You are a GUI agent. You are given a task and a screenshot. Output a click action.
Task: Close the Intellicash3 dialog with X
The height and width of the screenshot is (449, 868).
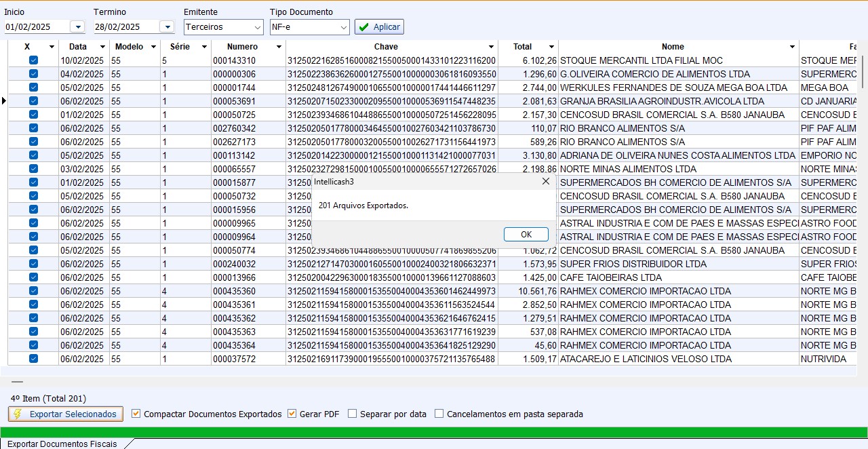546,182
